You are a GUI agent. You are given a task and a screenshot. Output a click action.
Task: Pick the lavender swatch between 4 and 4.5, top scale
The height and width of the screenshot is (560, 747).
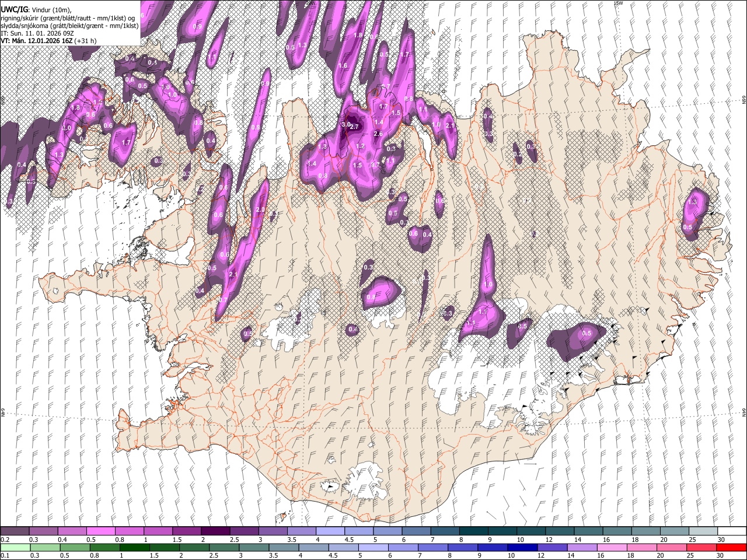pyautogui.click(x=330, y=531)
